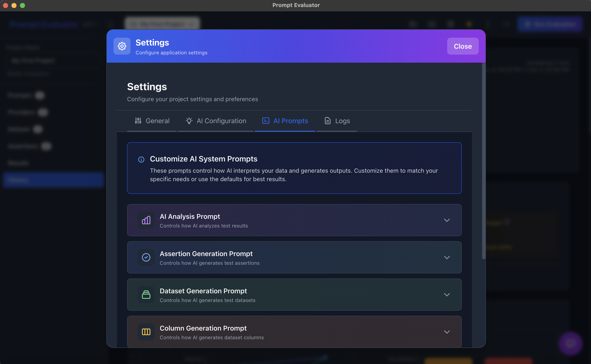Click the info icon beside Customize AI System Prompts
The width and height of the screenshot is (591, 364).
click(x=141, y=159)
